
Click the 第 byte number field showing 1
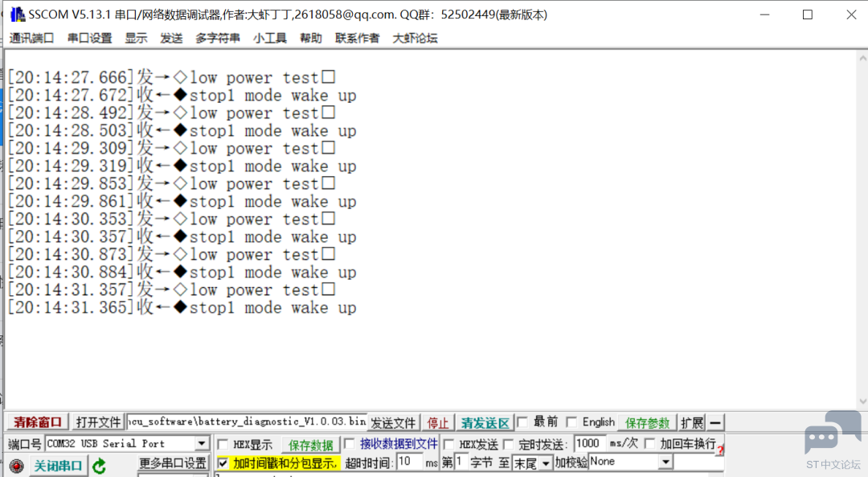461,462
